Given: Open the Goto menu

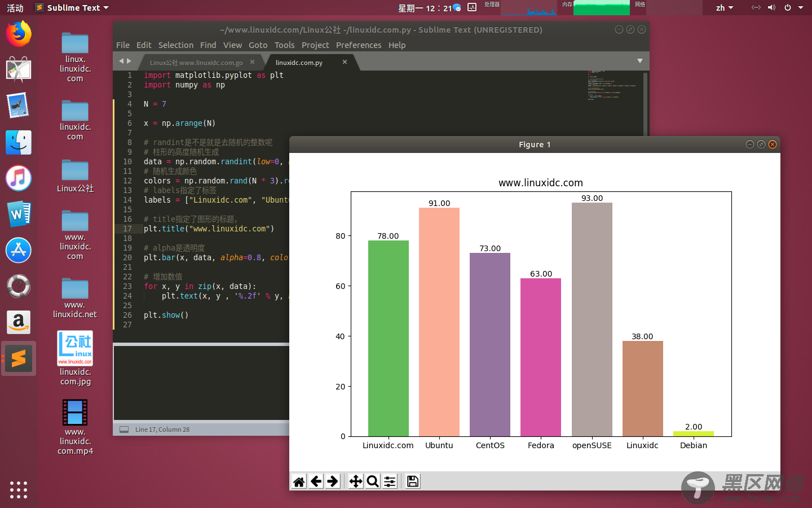Looking at the screenshot, I should 258,45.
